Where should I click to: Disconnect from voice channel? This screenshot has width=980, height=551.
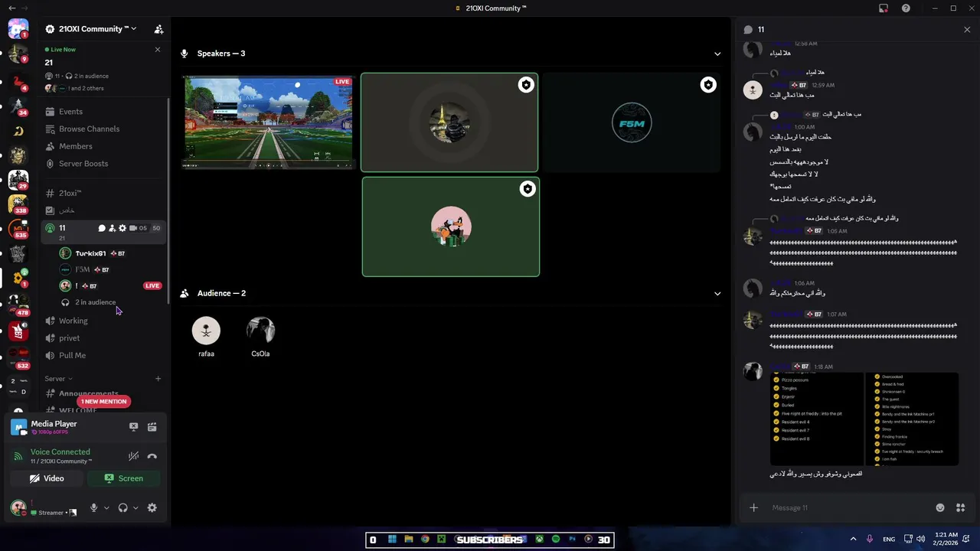(152, 456)
